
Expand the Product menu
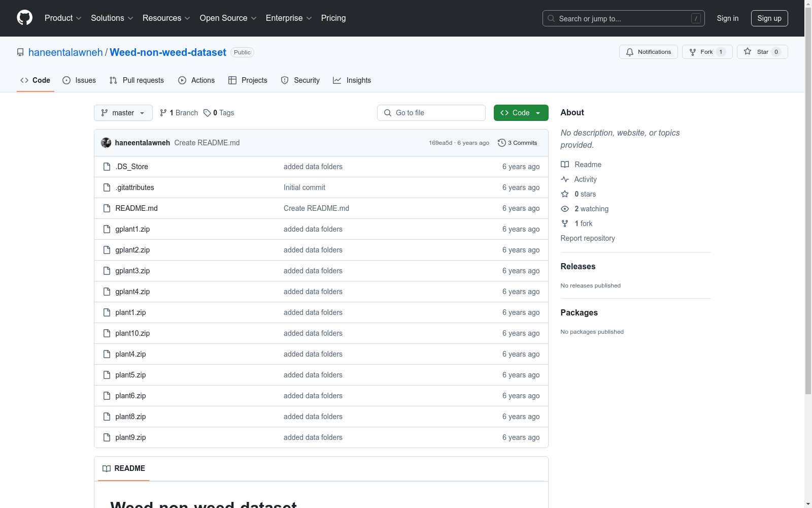click(x=63, y=18)
